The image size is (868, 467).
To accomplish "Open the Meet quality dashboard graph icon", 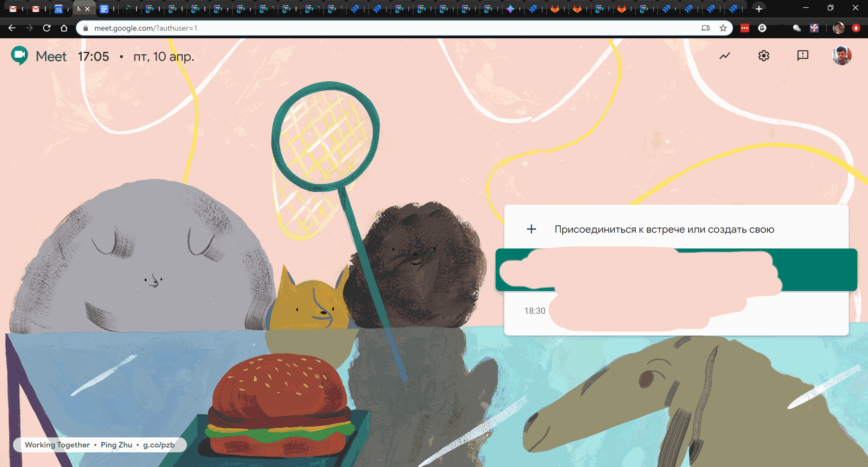I will coord(725,56).
